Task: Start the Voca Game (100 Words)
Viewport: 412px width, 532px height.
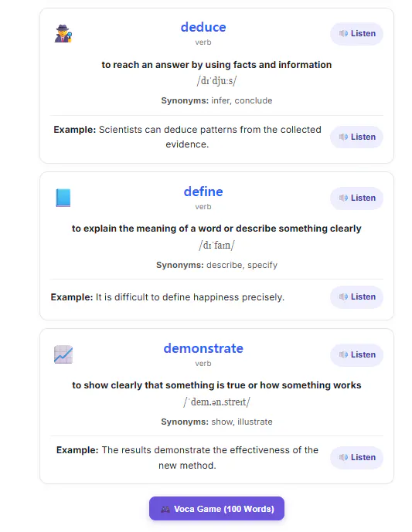Action: pyautogui.click(x=216, y=509)
